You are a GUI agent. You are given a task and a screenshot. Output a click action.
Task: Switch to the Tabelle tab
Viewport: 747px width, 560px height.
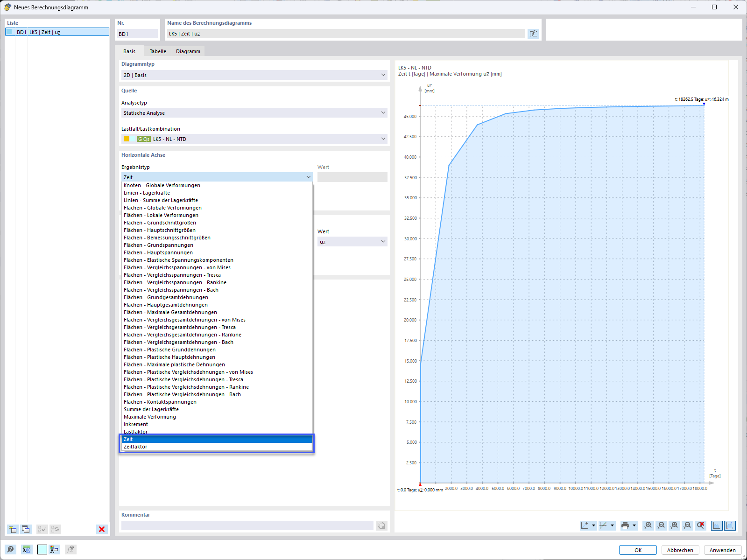point(158,51)
